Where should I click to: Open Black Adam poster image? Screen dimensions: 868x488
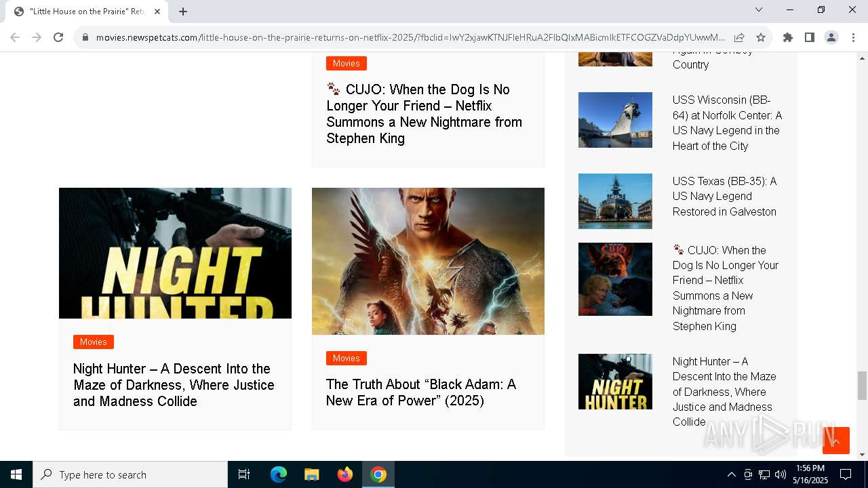pyautogui.click(x=428, y=261)
